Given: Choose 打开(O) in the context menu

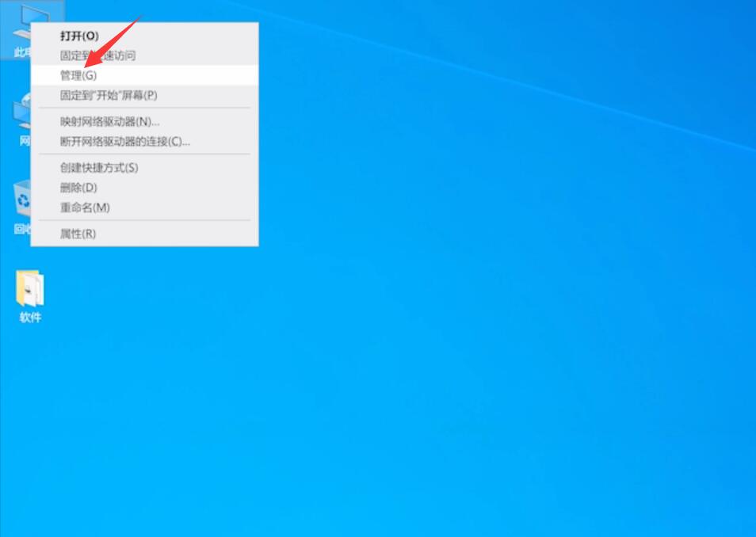Looking at the screenshot, I should tap(145, 36).
